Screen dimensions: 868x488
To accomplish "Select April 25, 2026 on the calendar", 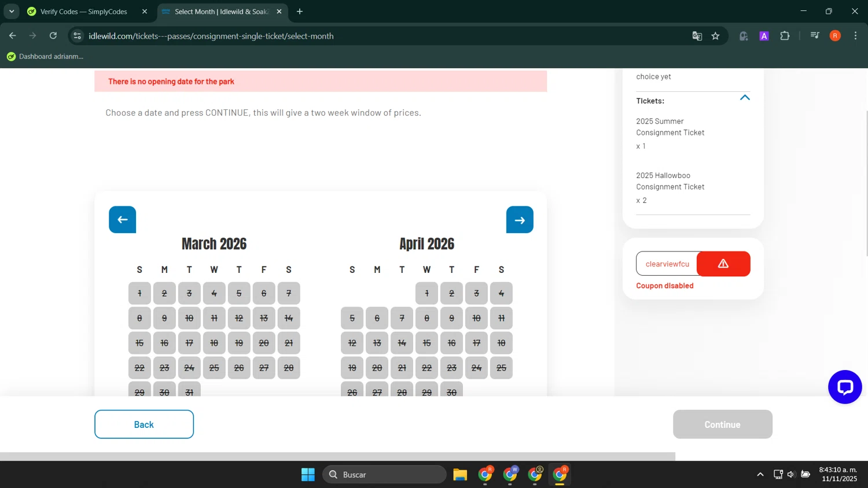I will (501, 368).
